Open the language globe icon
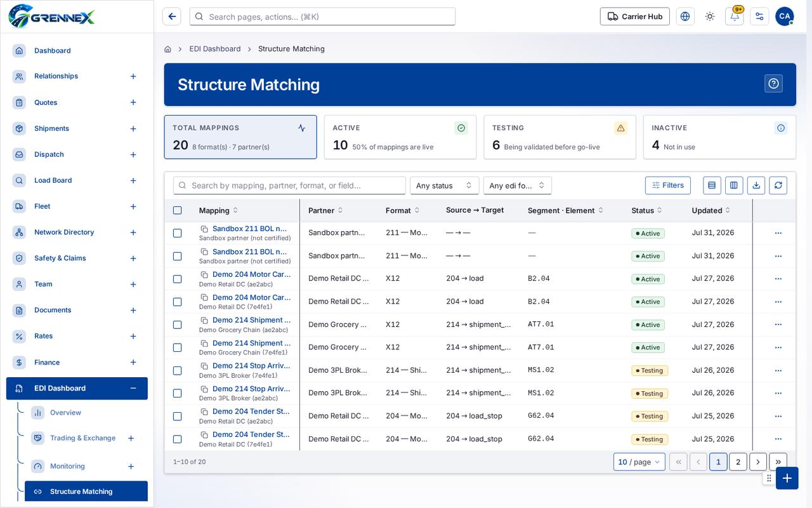The image size is (812, 508). 685,17
